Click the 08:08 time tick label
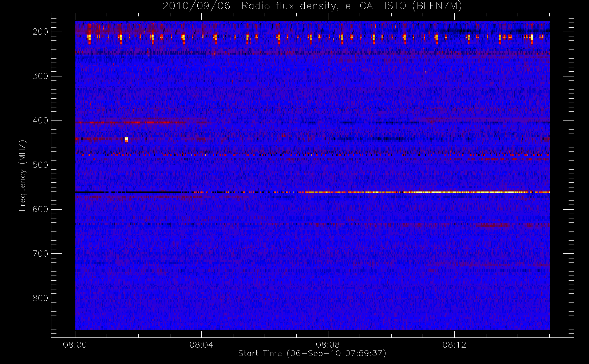589x364 pixels. 328,345
